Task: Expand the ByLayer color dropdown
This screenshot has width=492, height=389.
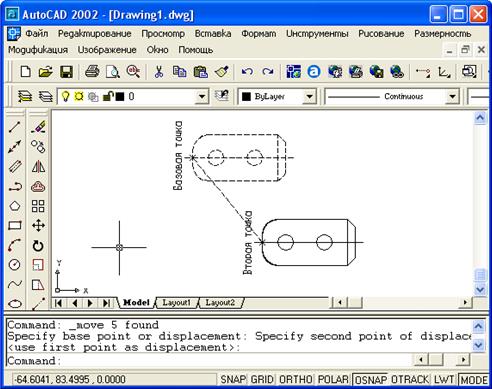Action: [x=309, y=97]
